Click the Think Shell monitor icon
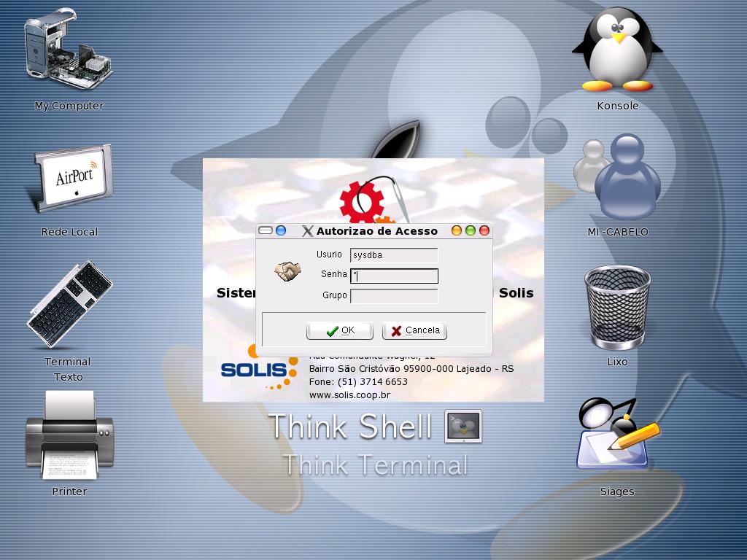This screenshot has height=560, width=747. [x=463, y=426]
